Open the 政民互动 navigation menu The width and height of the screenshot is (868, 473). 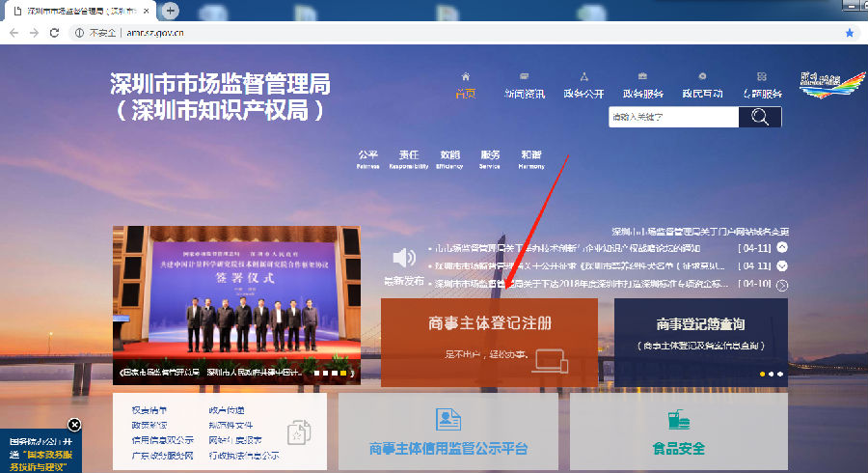click(x=702, y=94)
